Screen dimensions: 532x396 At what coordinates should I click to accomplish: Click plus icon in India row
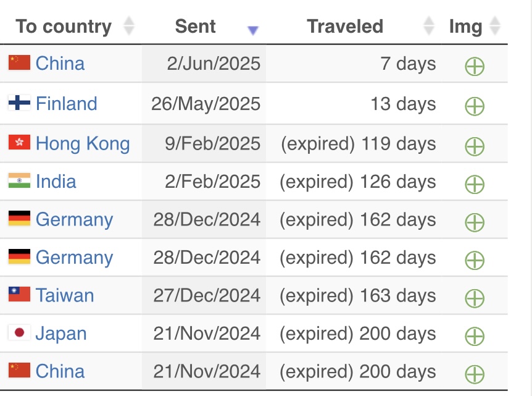coord(475,185)
